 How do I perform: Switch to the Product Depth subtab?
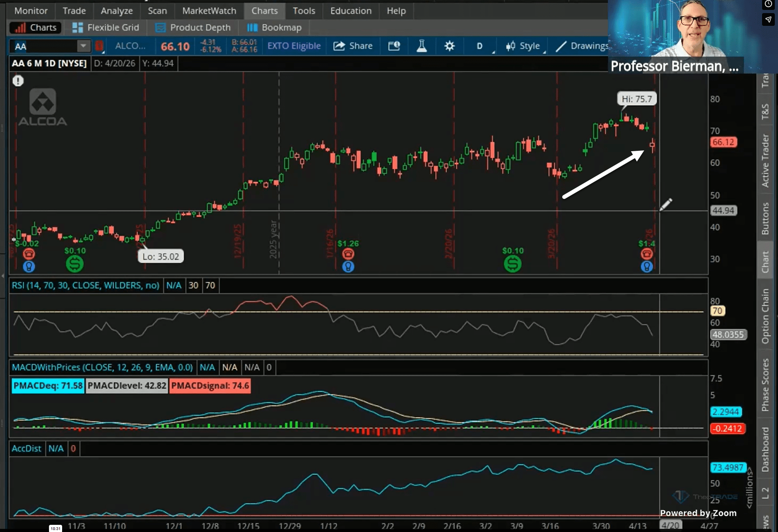193,27
